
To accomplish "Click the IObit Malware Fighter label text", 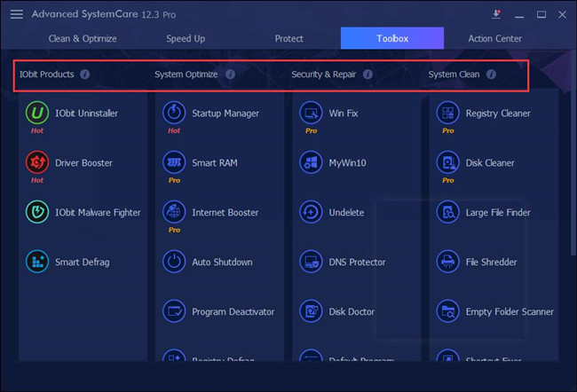I will pyautogui.click(x=98, y=213).
